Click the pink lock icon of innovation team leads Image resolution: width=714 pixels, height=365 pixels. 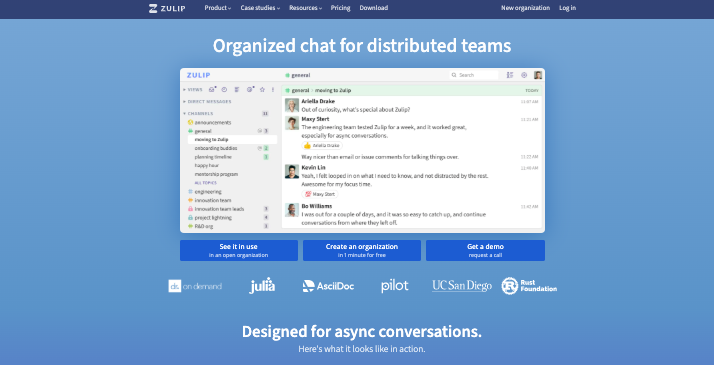(x=190, y=209)
